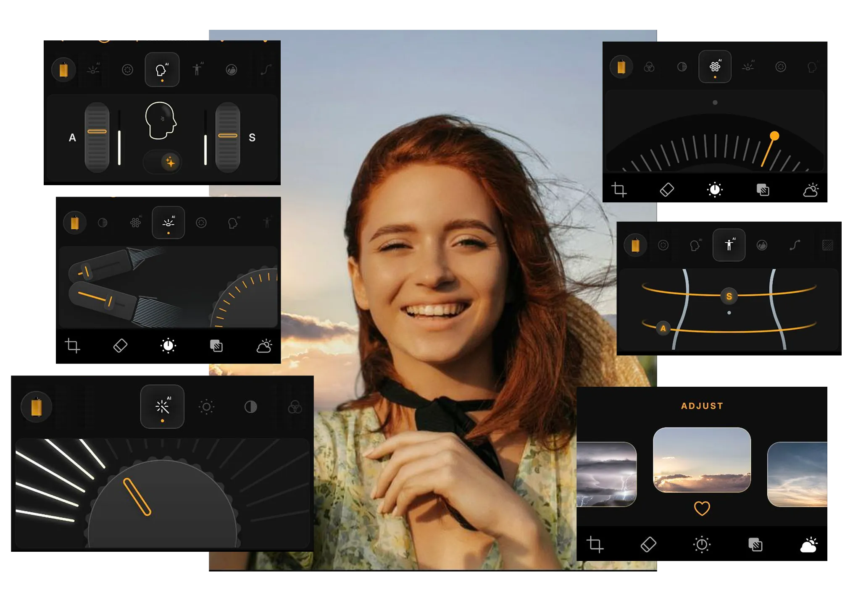Click the ribbed slider wheel beside letter S
This screenshot has width=845, height=616.
pos(228,137)
